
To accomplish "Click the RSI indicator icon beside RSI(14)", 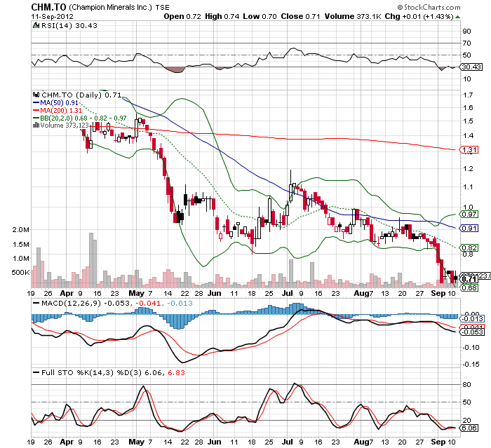I will (36, 25).
